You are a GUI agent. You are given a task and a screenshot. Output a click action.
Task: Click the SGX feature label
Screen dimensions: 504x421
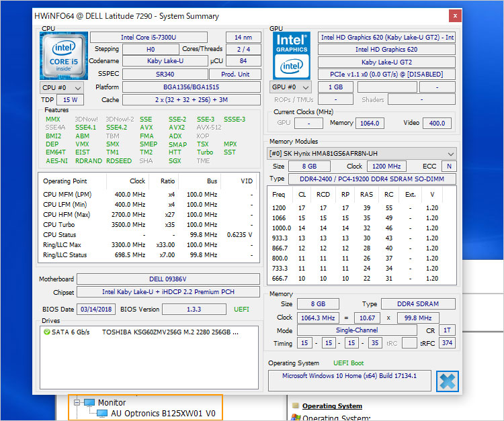point(175,161)
